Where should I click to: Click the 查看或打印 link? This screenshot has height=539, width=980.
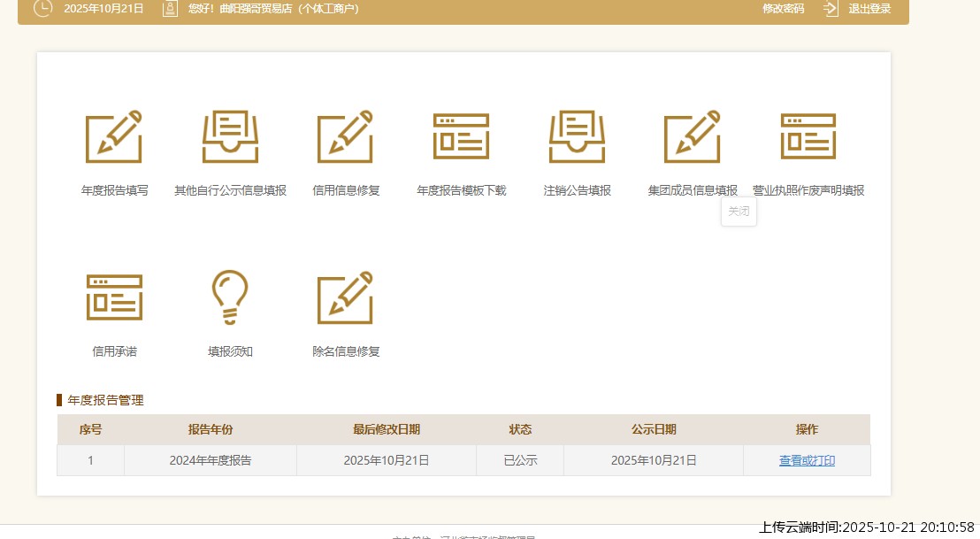point(807,460)
